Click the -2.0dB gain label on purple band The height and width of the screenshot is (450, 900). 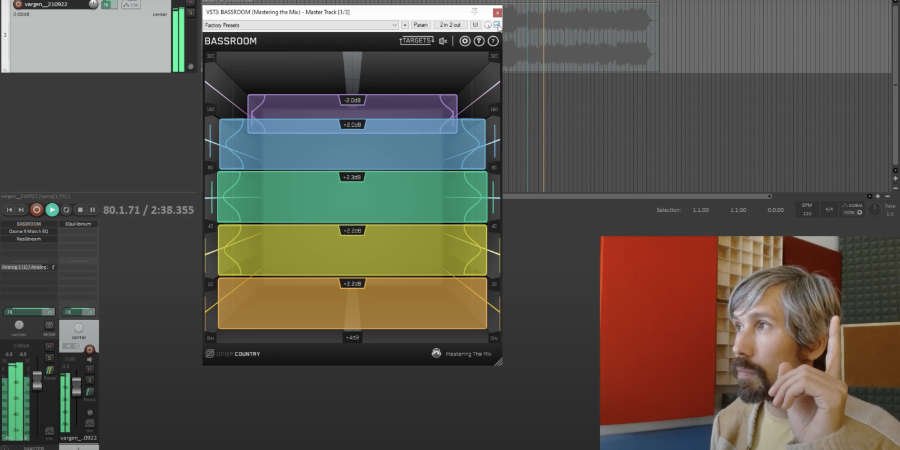pos(352,100)
